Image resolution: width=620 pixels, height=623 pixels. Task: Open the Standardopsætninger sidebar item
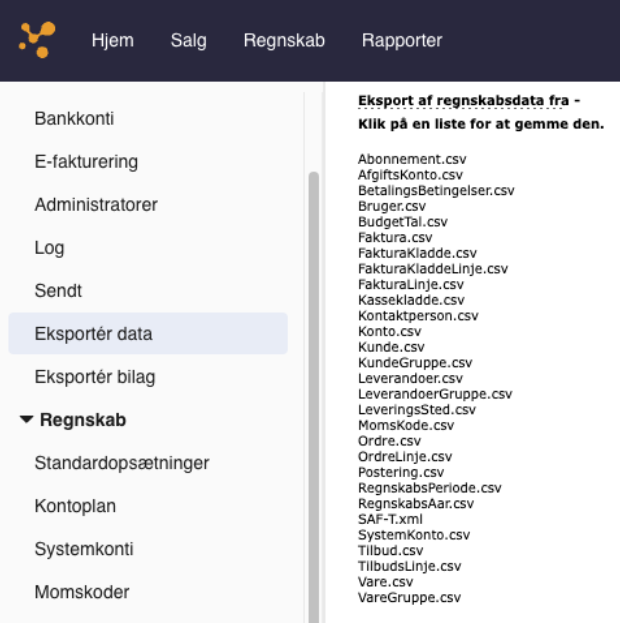122,463
